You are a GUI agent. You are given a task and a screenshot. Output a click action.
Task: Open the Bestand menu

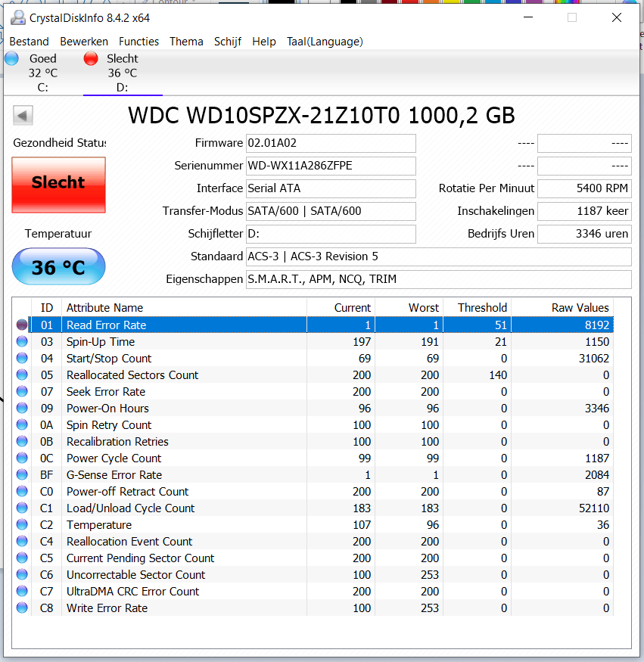pos(30,42)
